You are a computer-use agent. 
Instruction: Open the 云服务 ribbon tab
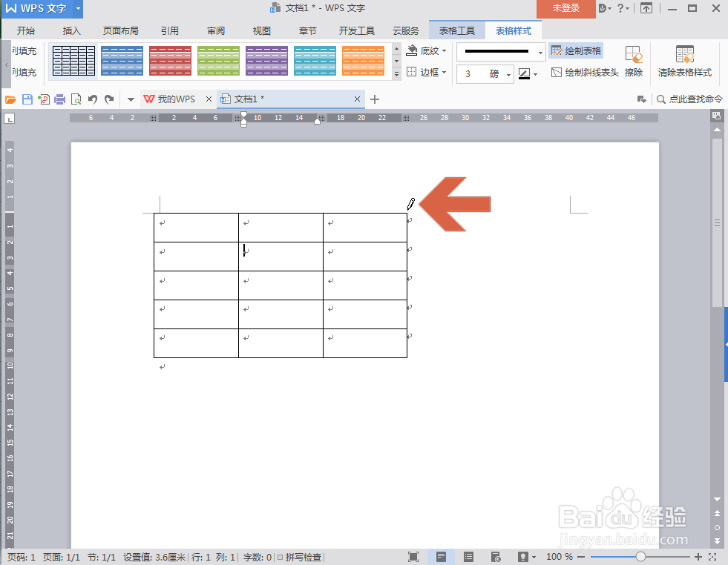(406, 30)
